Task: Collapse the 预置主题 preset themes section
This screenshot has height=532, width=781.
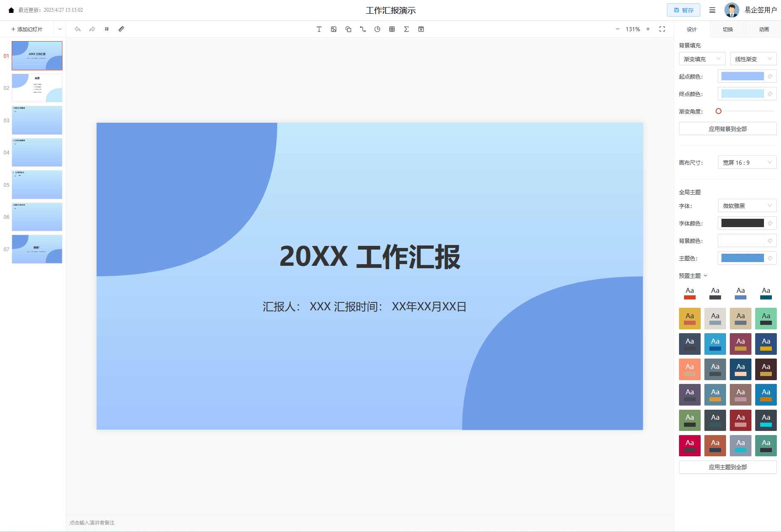Action: tap(693, 276)
